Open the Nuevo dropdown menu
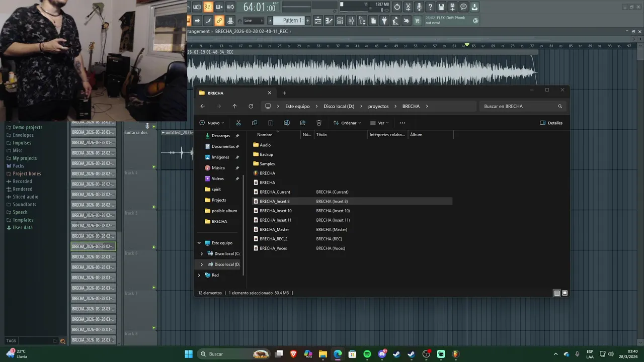The width and height of the screenshot is (644, 362). [x=212, y=123]
